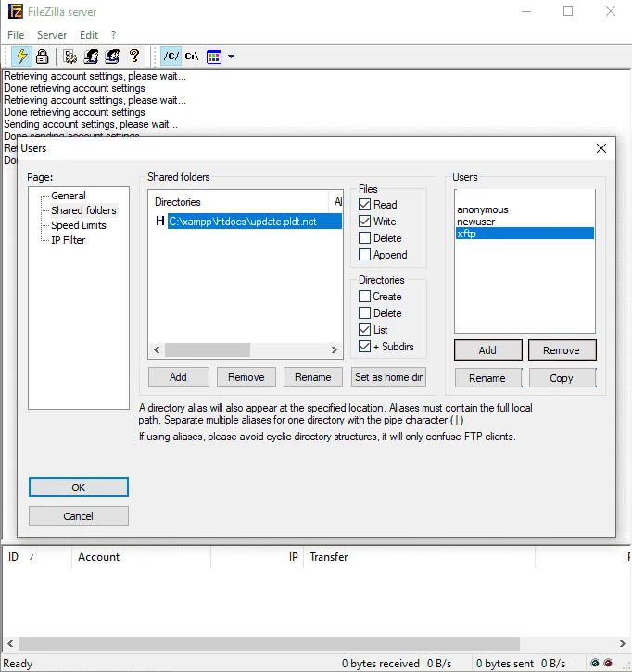This screenshot has width=632, height=672.
Task: Click the main window horizontal scrollbar thumb
Action: point(269,643)
